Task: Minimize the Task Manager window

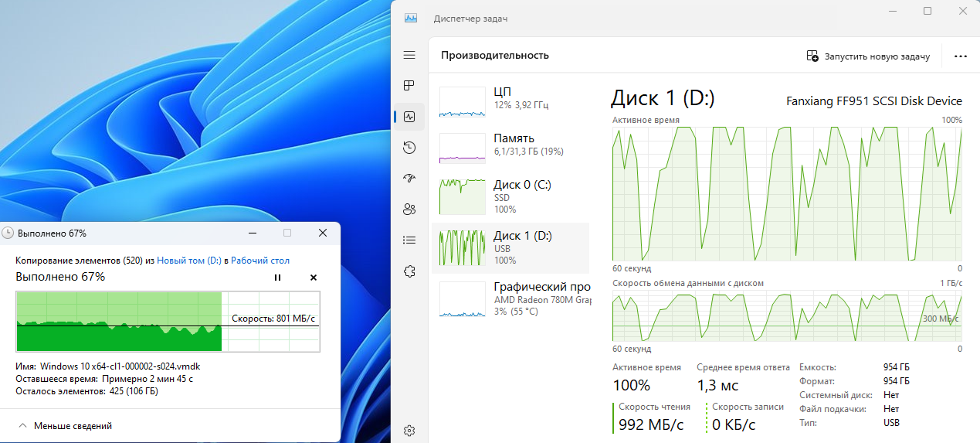Action: [894, 11]
